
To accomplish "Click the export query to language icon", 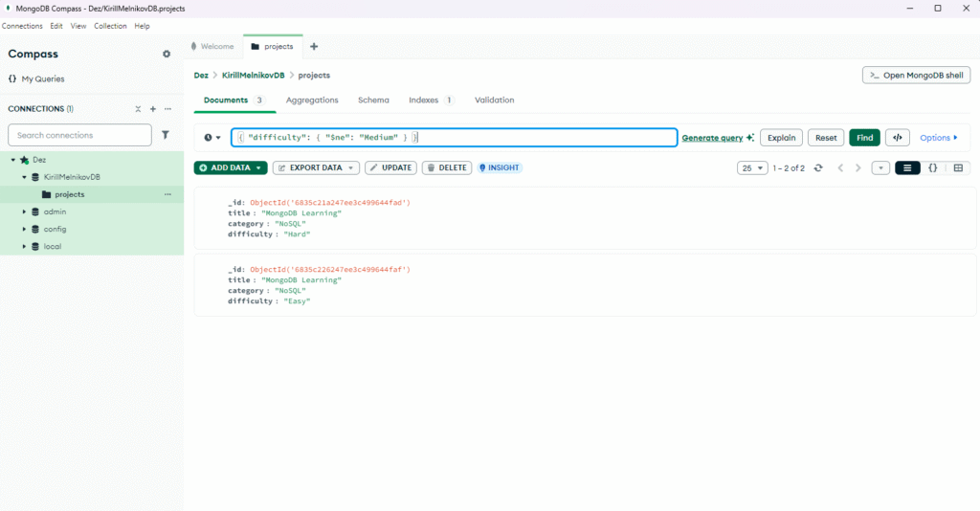I will [898, 138].
